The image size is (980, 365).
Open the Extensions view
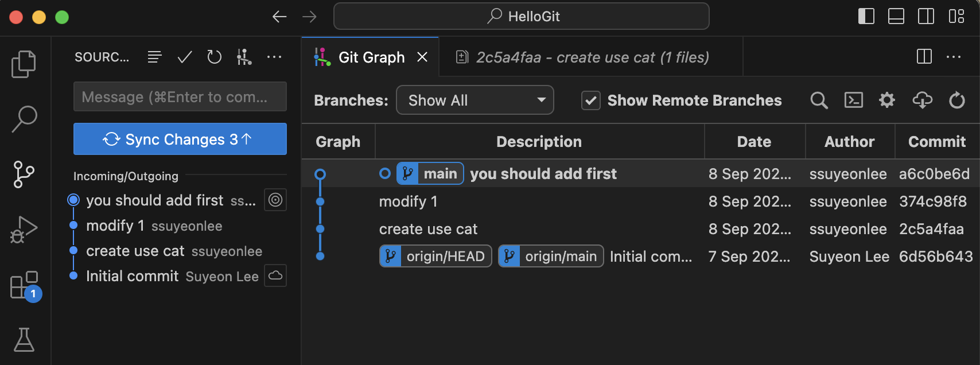(24, 285)
